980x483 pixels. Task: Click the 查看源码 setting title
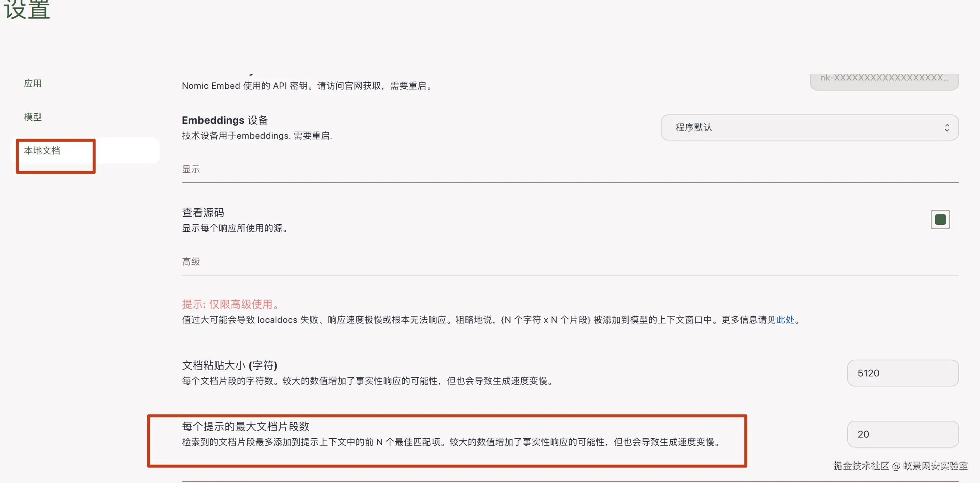[203, 212]
